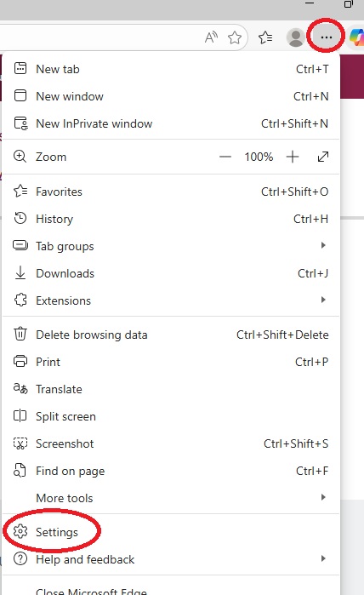Select Split screen option
This screenshot has height=595, width=364.
pos(171,416)
